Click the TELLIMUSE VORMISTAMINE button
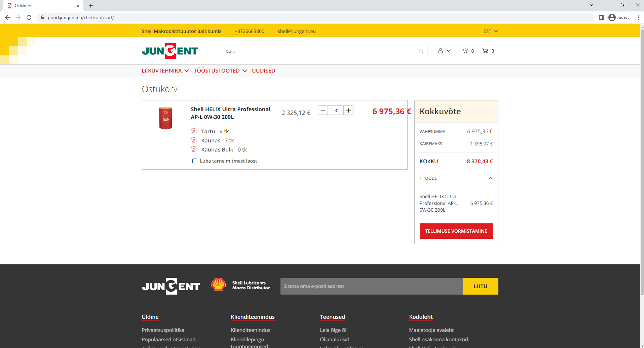 click(456, 231)
